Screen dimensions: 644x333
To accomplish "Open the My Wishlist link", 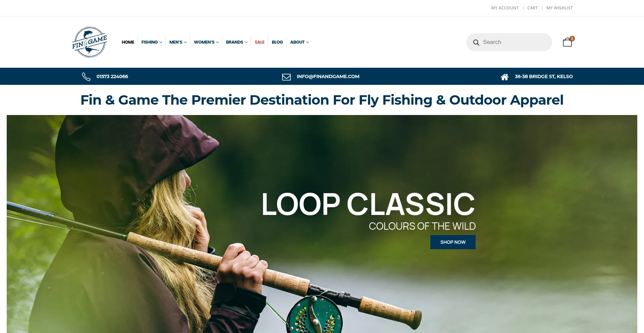I will tap(559, 8).
